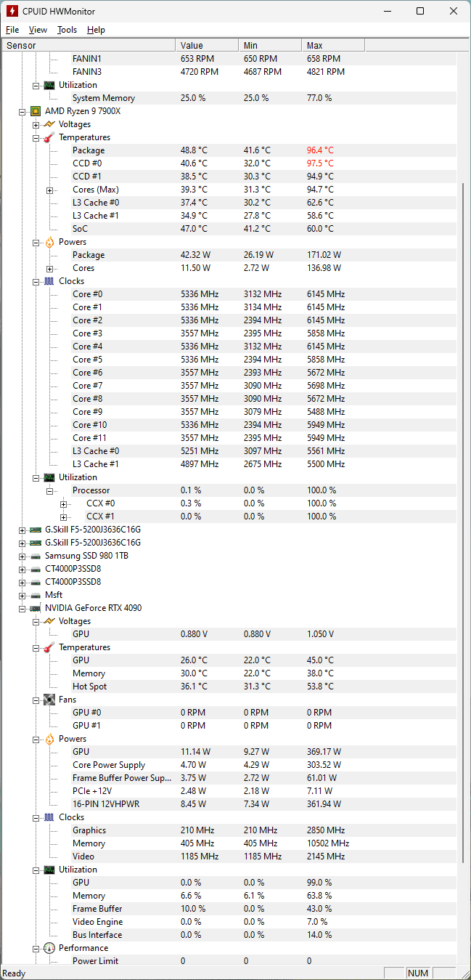Select the Core Power Supply row
This screenshot has width=471, height=980.
click(229, 765)
